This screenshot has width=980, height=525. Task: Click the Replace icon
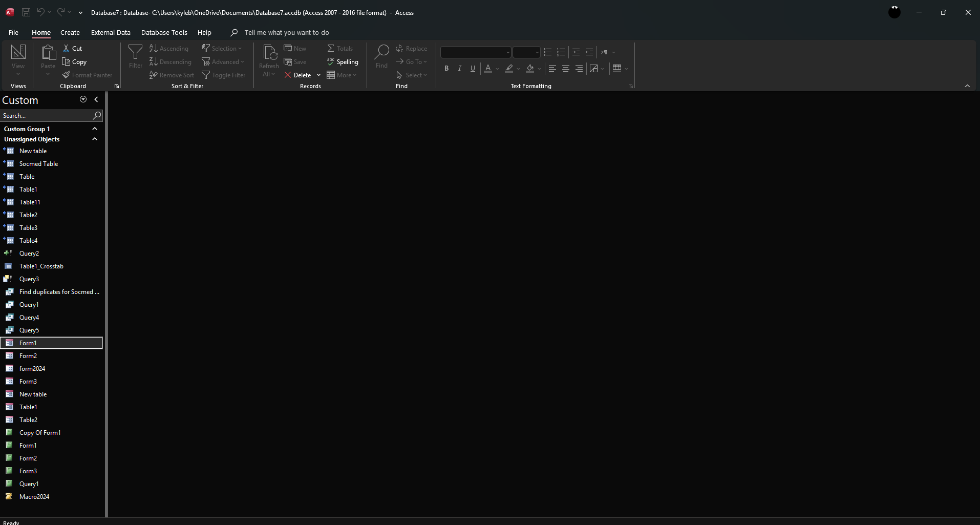tap(399, 48)
